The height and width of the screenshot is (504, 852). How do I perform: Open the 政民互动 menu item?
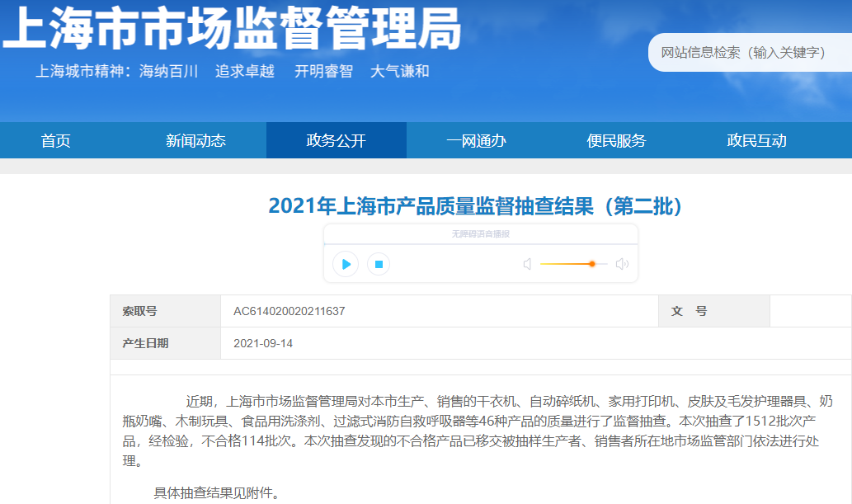tap(756, 141)
